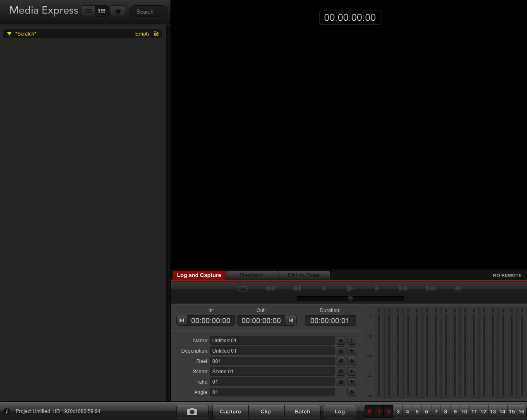
Task: Toggle audio channel 2
Action: (388, 412)
